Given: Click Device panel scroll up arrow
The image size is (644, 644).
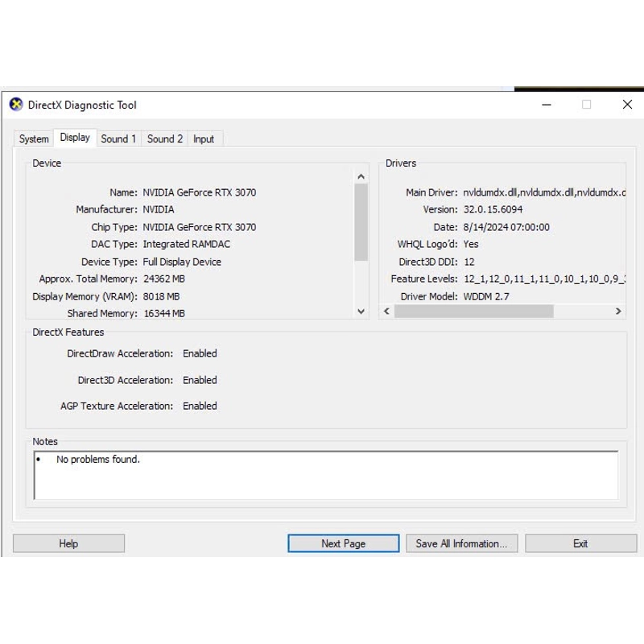Looking at the screenshot, I should click(361, 176).
